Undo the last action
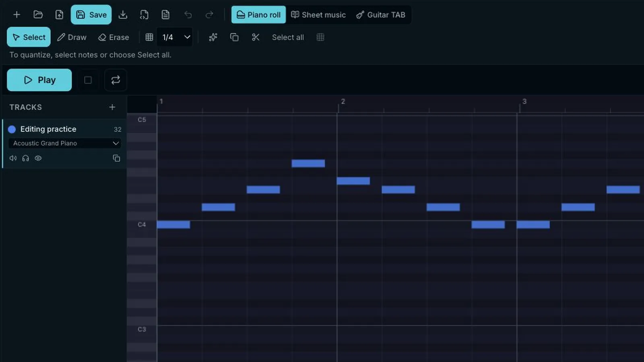Screen dimensions: 644x362 pyautogui.click(x=188, y=15)
